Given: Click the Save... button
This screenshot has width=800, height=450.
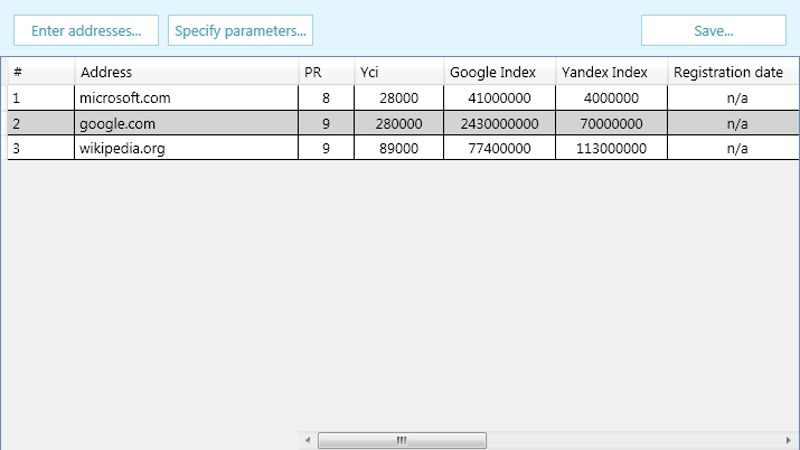Looking at the screenshot, I should click(713, 31).
